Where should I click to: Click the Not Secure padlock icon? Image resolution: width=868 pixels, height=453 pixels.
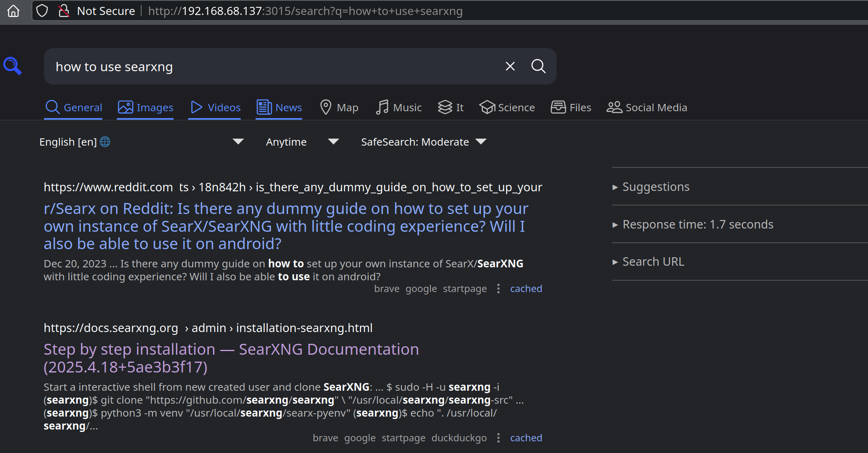click(64, 11)
